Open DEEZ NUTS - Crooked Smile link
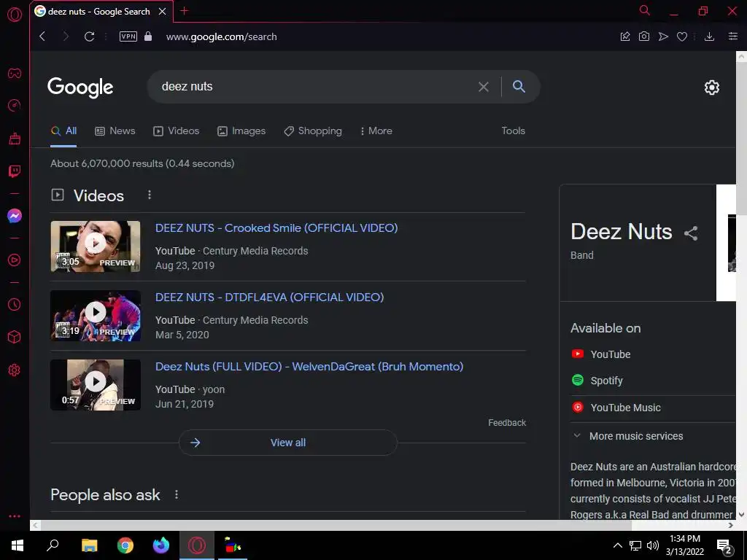Viewport: 747px width, 560px height. point(276,228)
